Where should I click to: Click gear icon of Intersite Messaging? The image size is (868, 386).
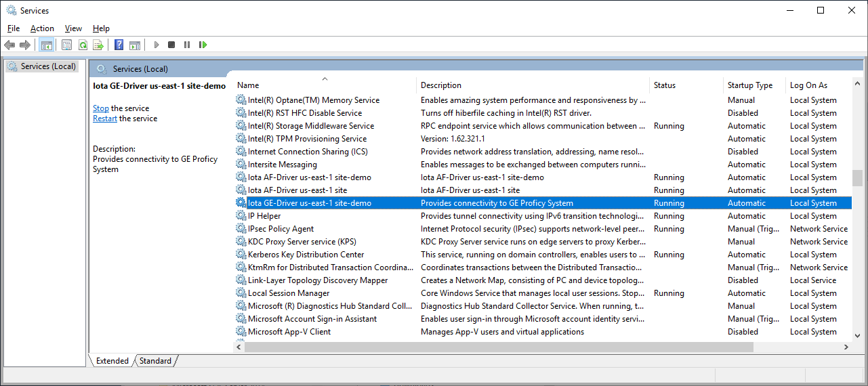click(x=241, y=165)
